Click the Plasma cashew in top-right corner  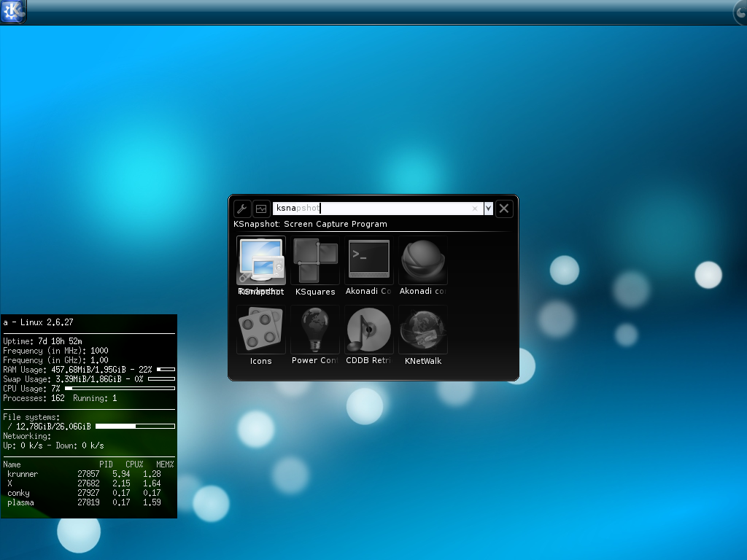pyautogui.click(x=740, y=12)
